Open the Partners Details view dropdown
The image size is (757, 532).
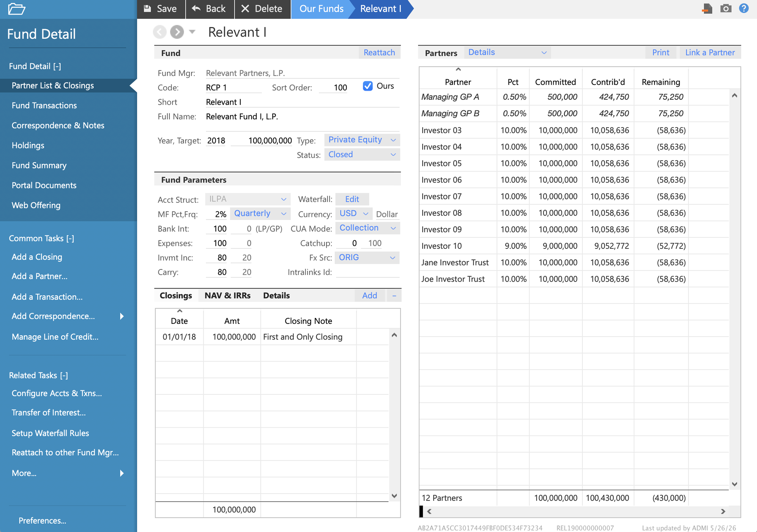pyautogui.click(x=507, y=53)
